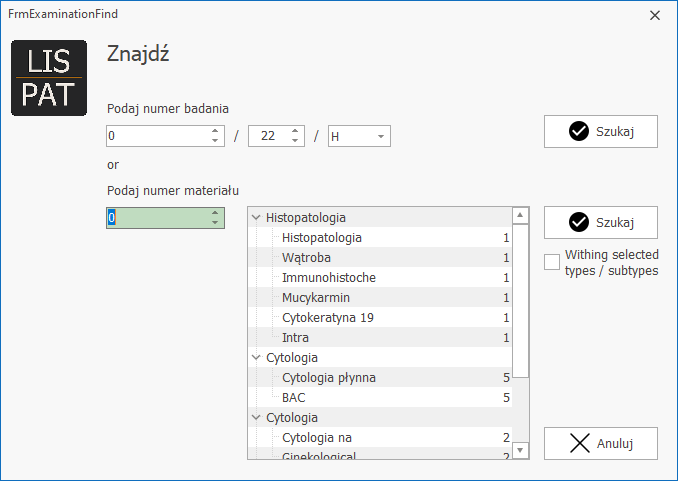Collapse the Cytologia group containing Cytologia na
Screen dimensions: 678x481
pos(256,417)
